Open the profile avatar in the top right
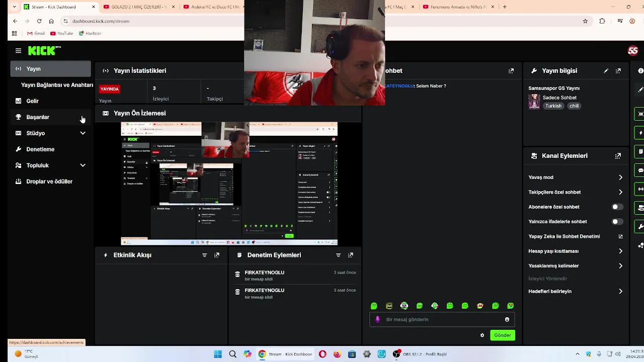 click(x=633, y=51)
